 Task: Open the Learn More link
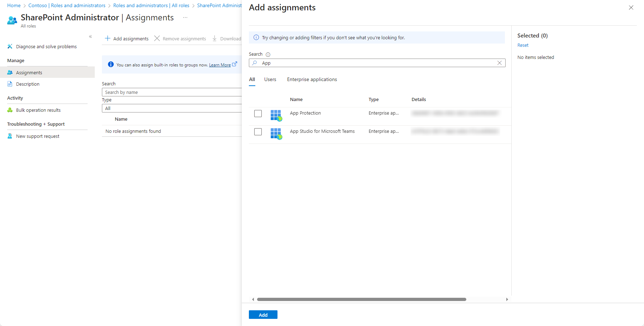point(220,65)
